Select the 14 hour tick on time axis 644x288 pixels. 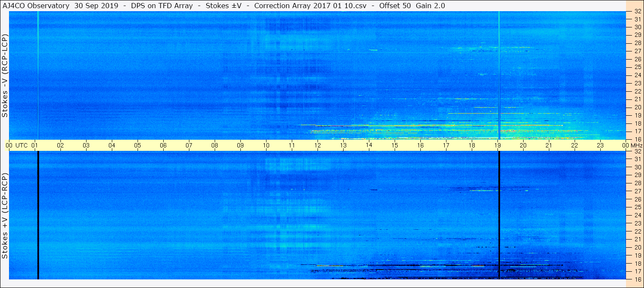[x=369, y=146]
